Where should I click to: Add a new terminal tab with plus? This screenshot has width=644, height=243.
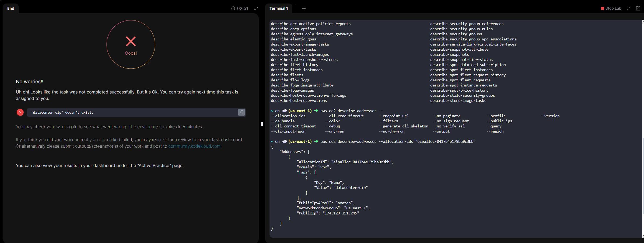click(x=304, y=8)
